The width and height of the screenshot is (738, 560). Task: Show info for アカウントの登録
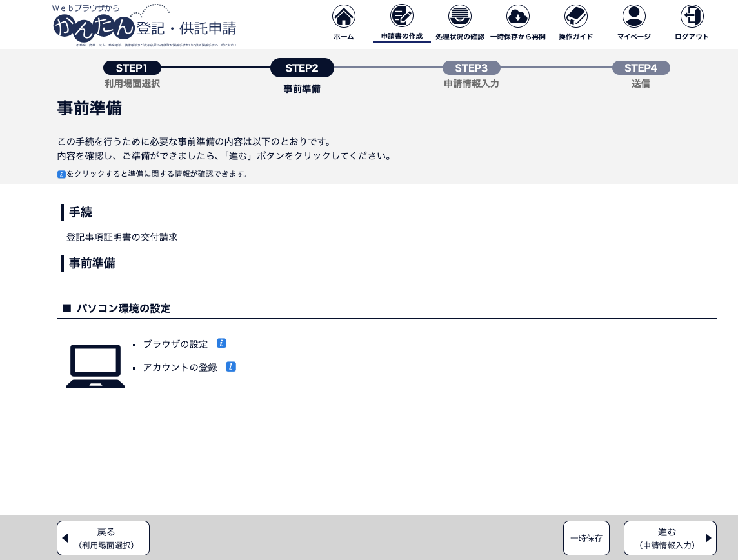point(231,367)
